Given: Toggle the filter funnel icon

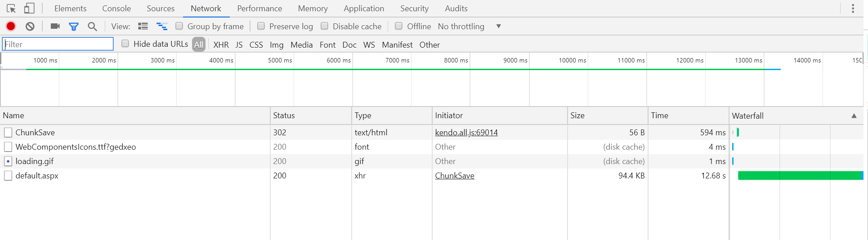Looking at the screenshot, I should (74, 27).
